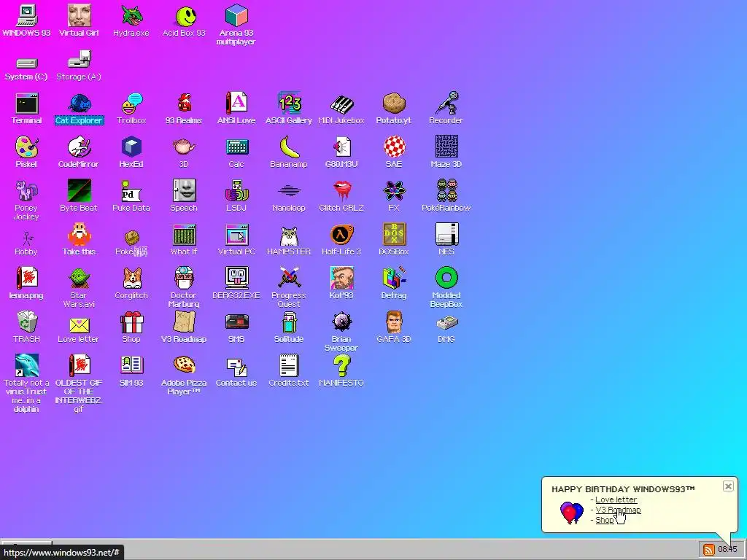The height and width of the screenshot is (560, 747).
Task: Open Take this
Action: [79, 236]
